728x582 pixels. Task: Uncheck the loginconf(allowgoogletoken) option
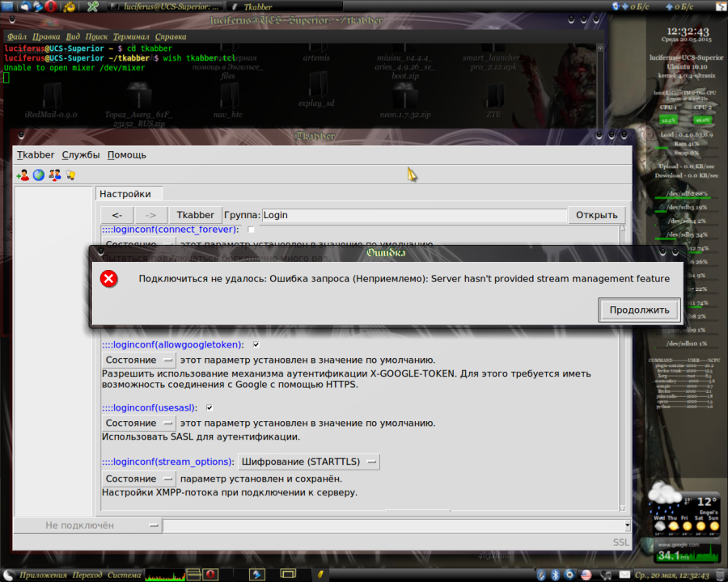[256, 344]
